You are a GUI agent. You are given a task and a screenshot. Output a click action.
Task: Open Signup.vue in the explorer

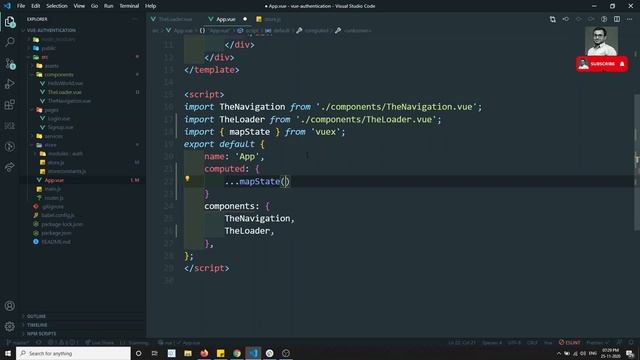pos(60,127)
